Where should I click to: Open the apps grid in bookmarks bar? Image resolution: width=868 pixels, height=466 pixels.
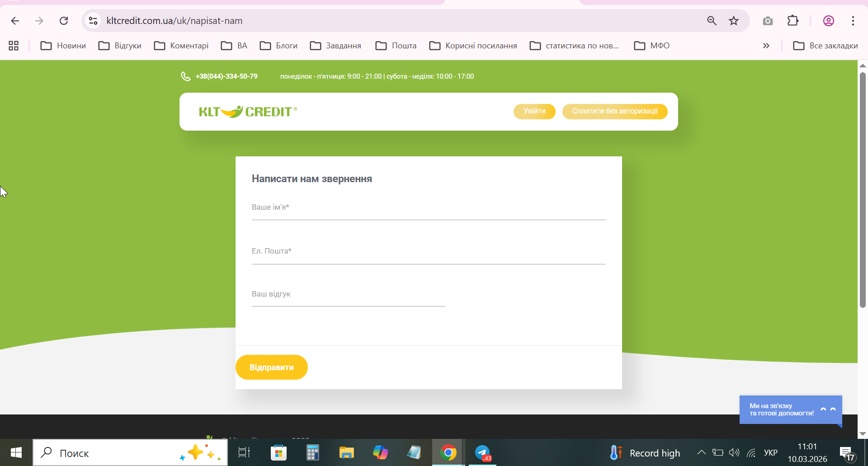(x=14, y=46)
